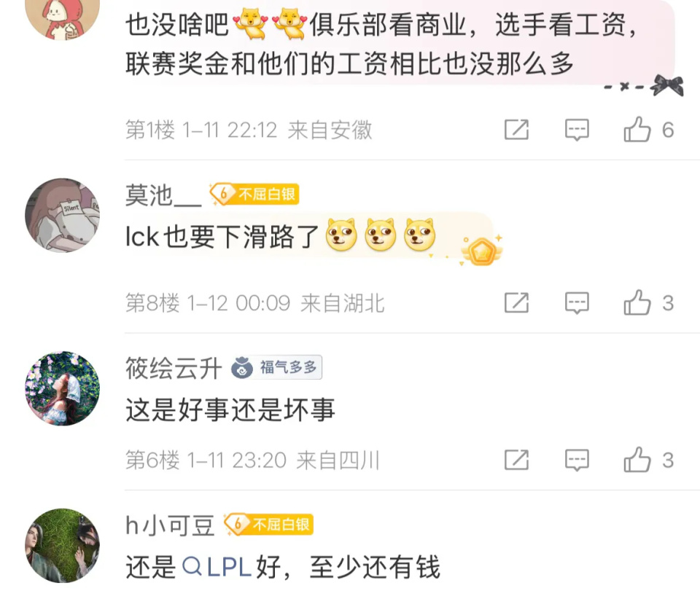Share the floor 6 comment from 四川
This screenshot has height=596, width=700.
tap(516, 460)
